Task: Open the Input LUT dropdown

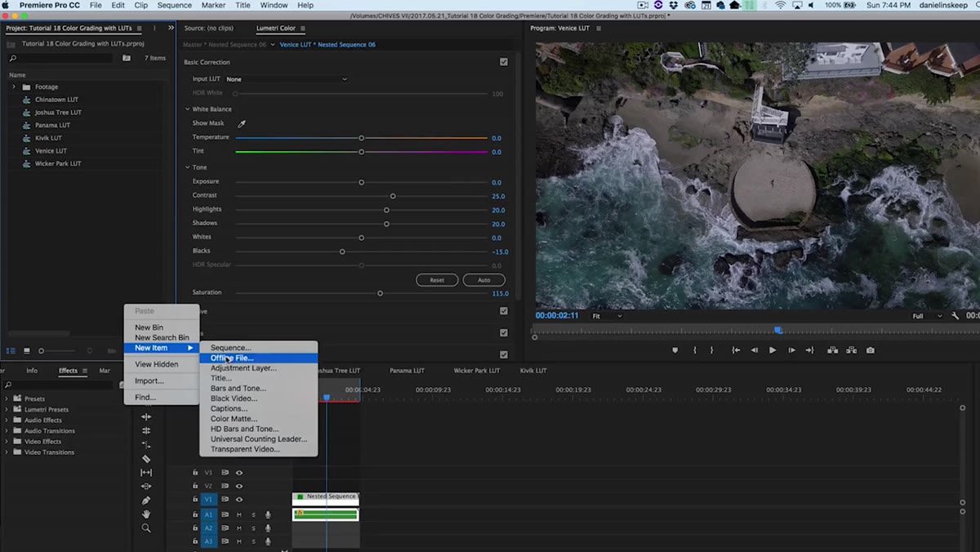Action: pyautogui.click(x=287, y=79)
